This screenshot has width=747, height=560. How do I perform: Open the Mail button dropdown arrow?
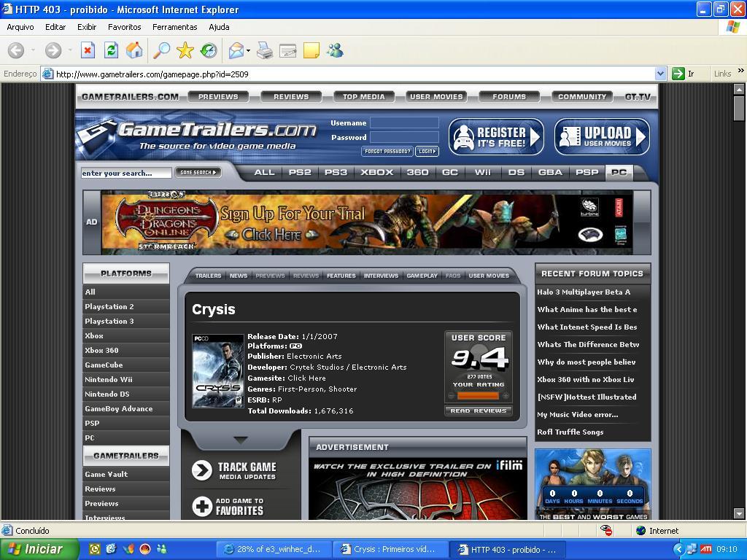click(248, 50)
